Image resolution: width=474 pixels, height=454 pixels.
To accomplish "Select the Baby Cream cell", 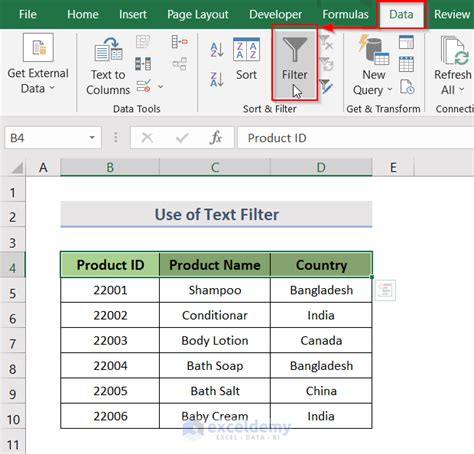I will point(215,416).
